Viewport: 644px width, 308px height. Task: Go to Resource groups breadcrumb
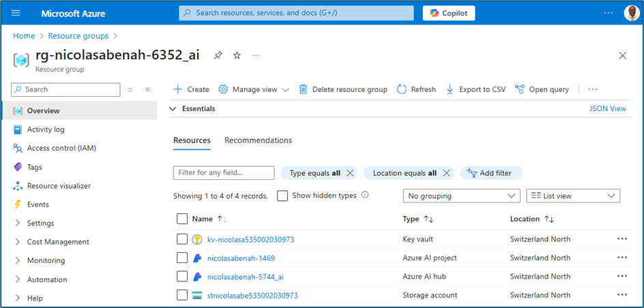78,36
